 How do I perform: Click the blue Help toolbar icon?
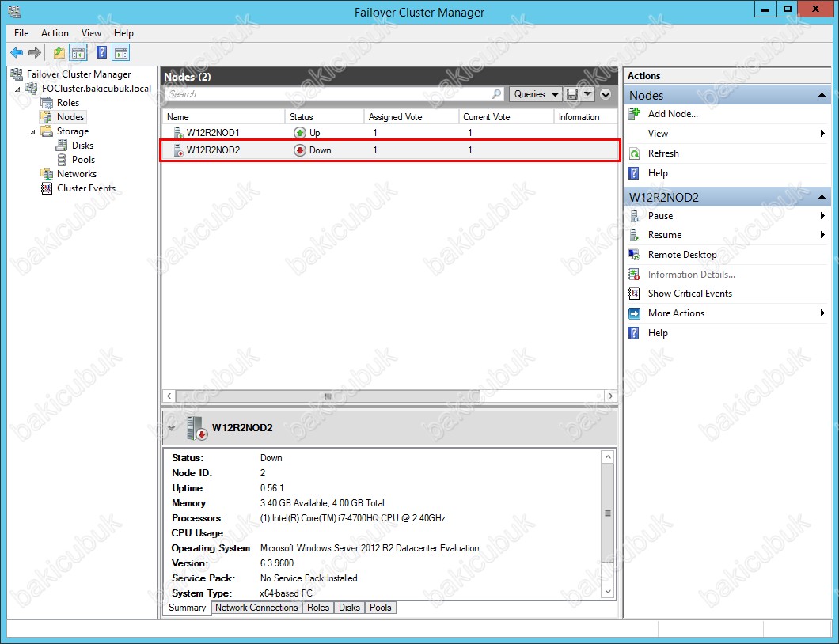click(x=101, y=52)
